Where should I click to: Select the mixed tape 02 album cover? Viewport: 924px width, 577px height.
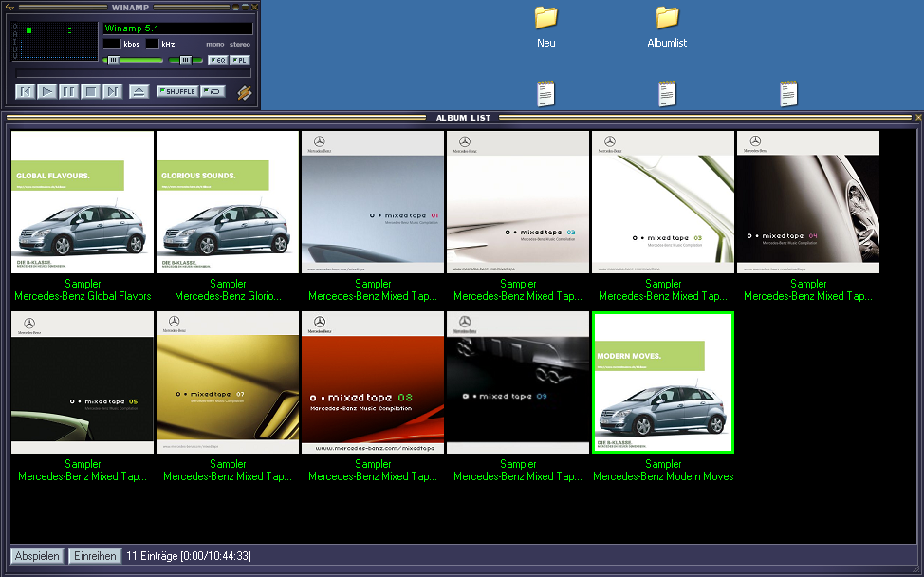click(x=518, y=202)
